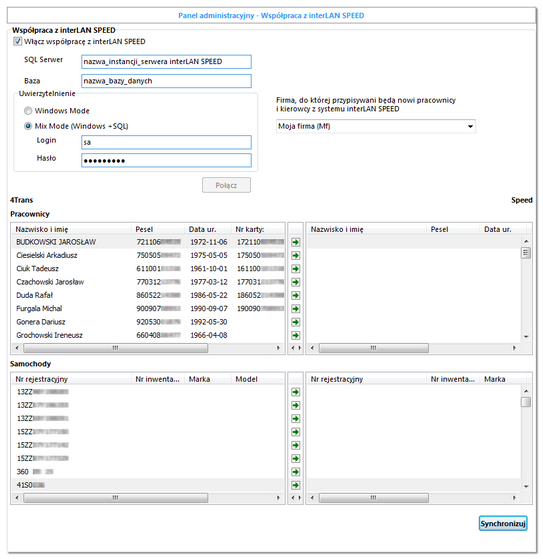Toggle Włącz współpracę z interLAN SPEED checkbox
Screen dimensions: 543x559
[17, 41]
